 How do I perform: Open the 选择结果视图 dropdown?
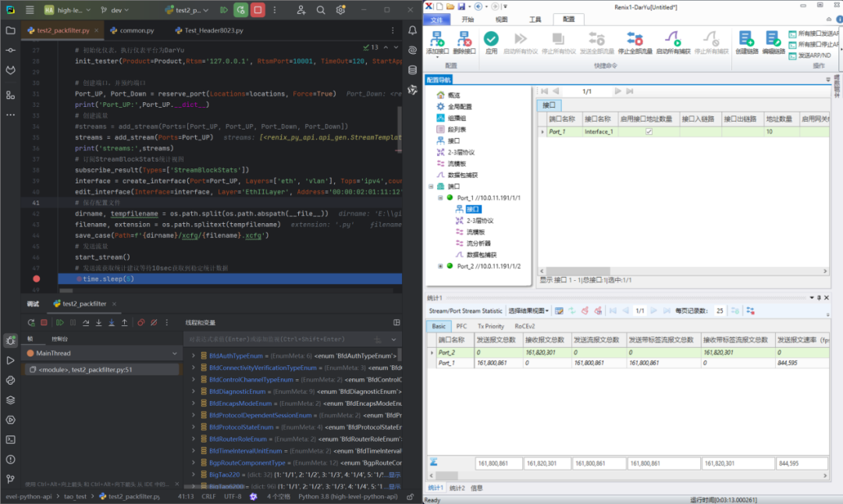pos(529,311)
